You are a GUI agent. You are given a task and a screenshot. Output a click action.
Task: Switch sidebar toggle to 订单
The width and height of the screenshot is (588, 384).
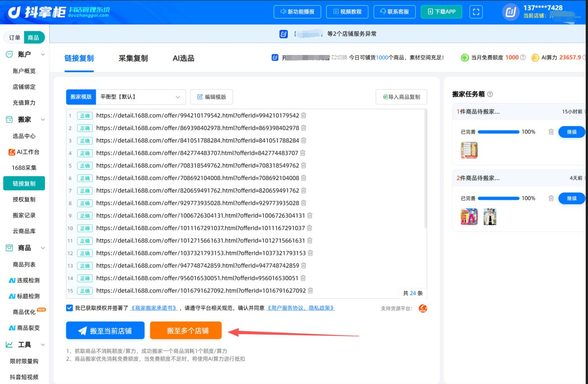pyautogui.click(x=15, y=38)
